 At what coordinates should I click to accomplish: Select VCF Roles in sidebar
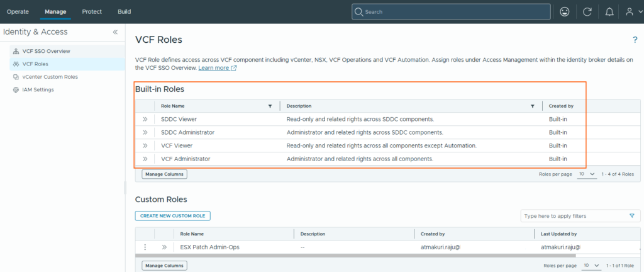tap(67, 64)
